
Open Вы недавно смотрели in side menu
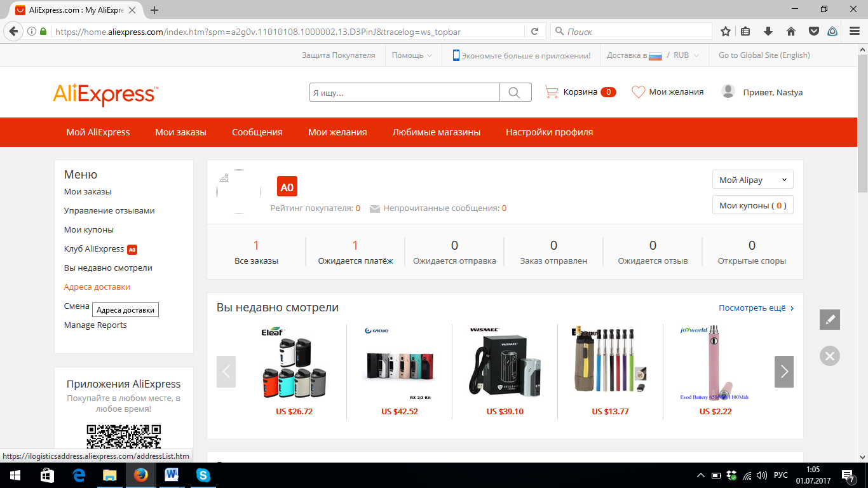point(108,268)
